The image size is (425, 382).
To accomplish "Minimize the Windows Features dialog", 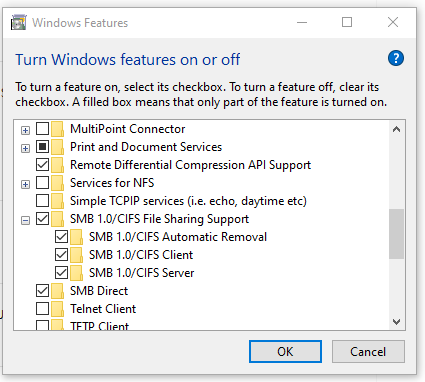I will point(302,23).
